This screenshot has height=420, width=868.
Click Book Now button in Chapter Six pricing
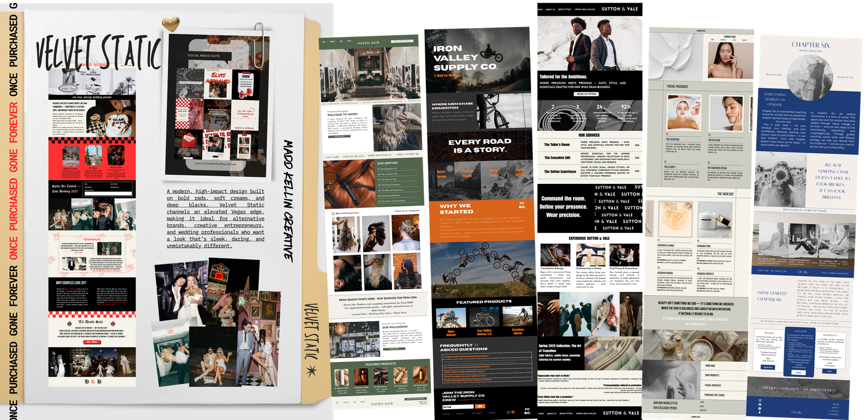[x=768, y=367]
